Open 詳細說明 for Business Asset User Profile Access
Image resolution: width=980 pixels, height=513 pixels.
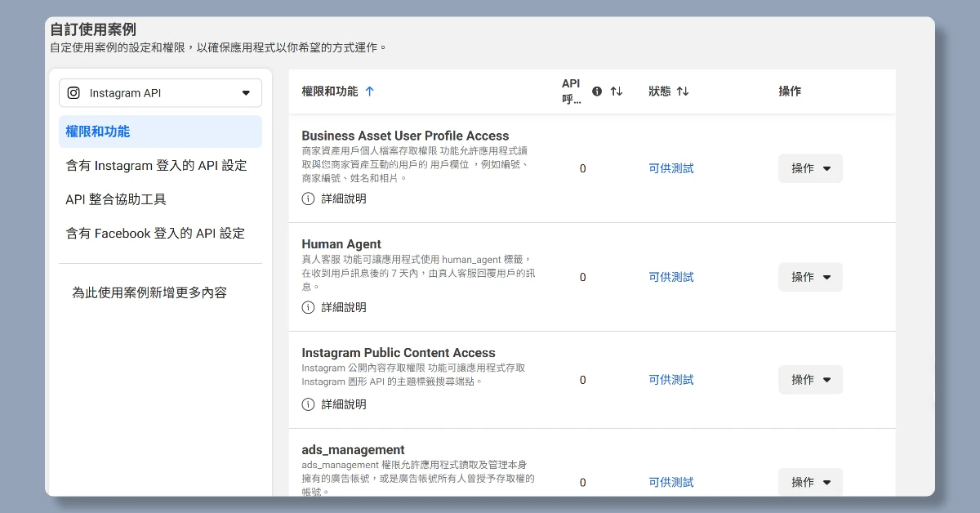344,199
